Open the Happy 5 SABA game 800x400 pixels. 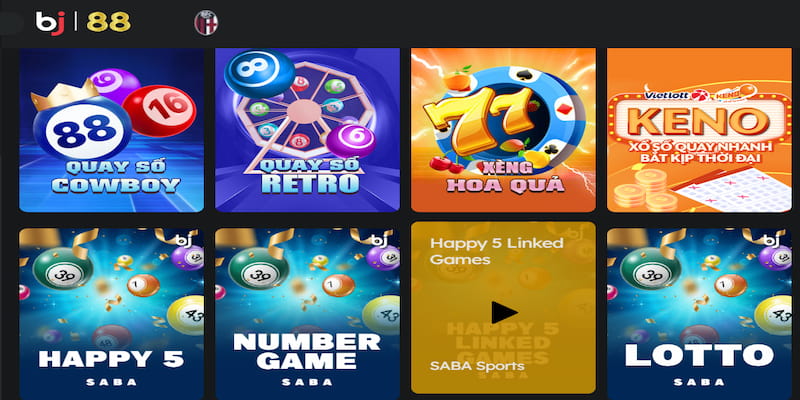pyautogui.click(x=111, y=314)
